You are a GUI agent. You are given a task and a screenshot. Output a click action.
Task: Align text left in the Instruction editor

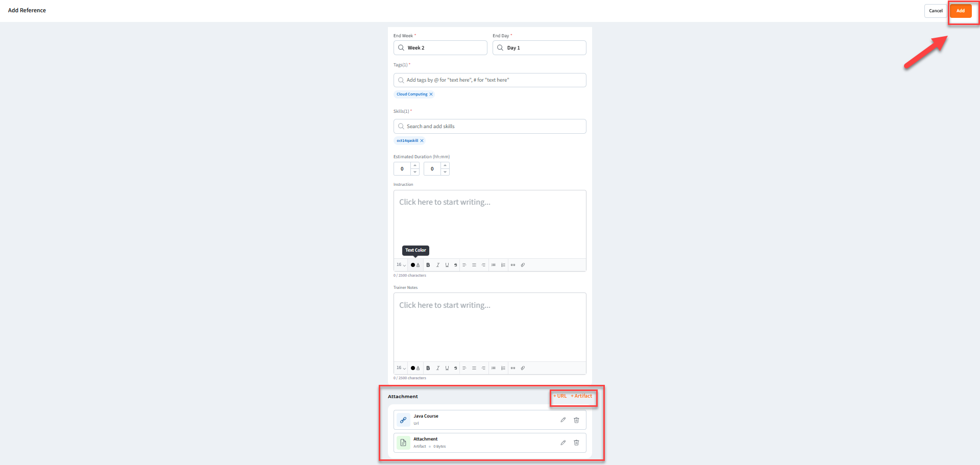[x=464, y=265]
